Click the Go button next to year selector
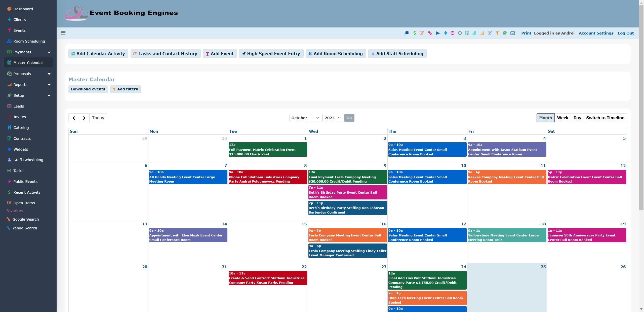644x312 pixels. pos(349,118)
